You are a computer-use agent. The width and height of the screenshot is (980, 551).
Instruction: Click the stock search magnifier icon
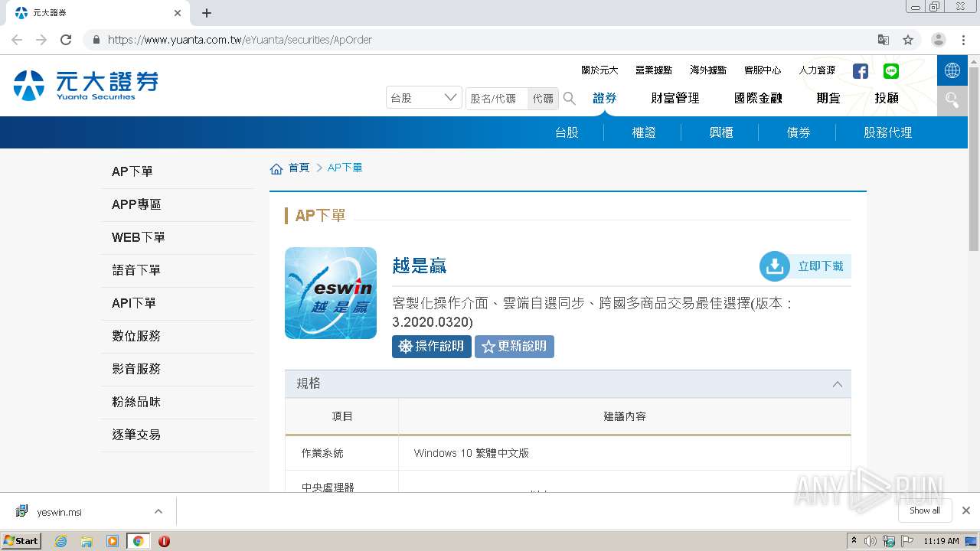(570, 98)
